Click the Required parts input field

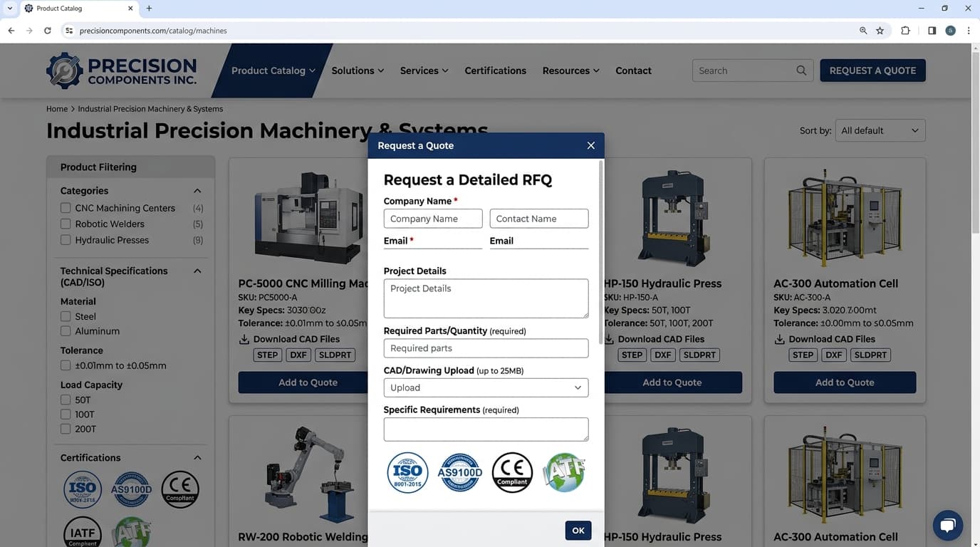coord(486,348)
